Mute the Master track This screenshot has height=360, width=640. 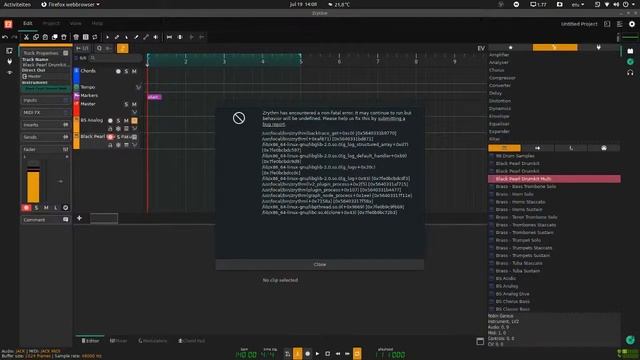134,104
